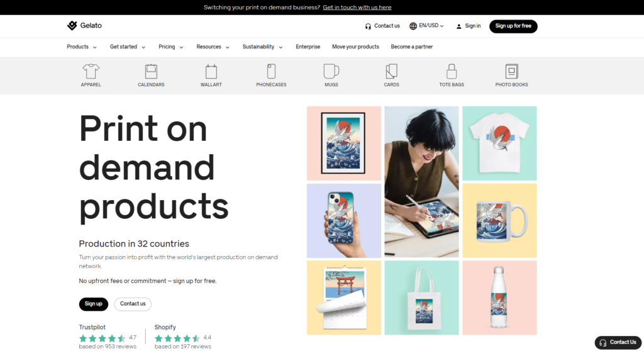Click the water bottle product thumbnail

click(x=499, y=298)
